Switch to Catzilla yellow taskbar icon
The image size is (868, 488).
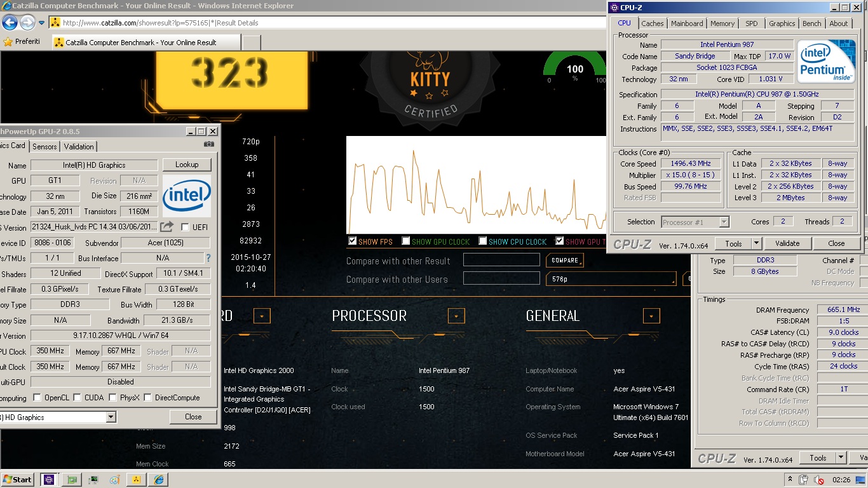point(136,480)
